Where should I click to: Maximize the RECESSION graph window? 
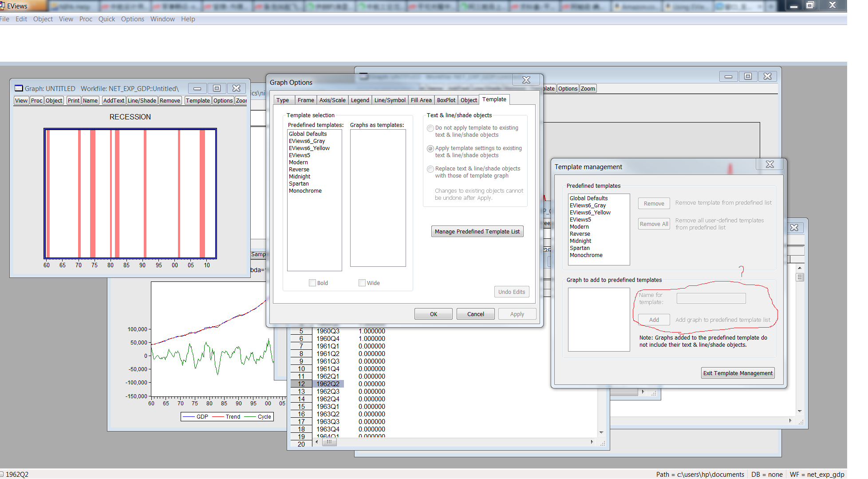[217, 88]
